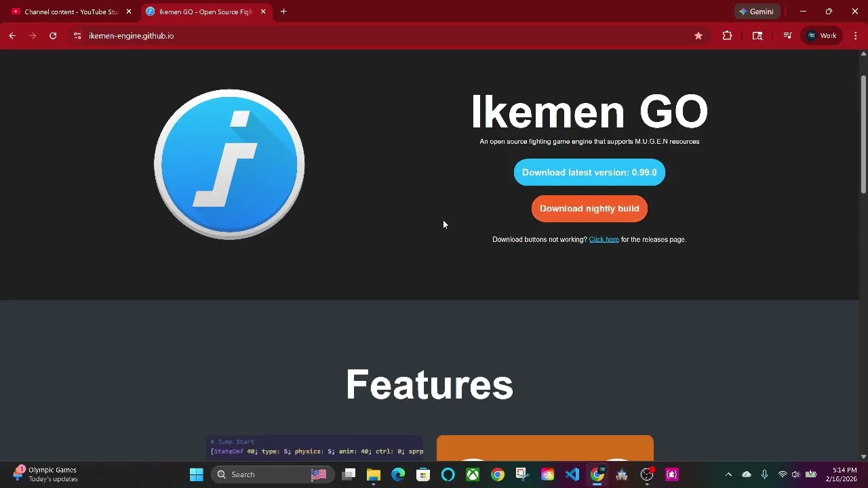Viewport: 868px width, 488px height.
Task: View site information icon beside URL
Action: pyautogui.click(x=77, y=36)
